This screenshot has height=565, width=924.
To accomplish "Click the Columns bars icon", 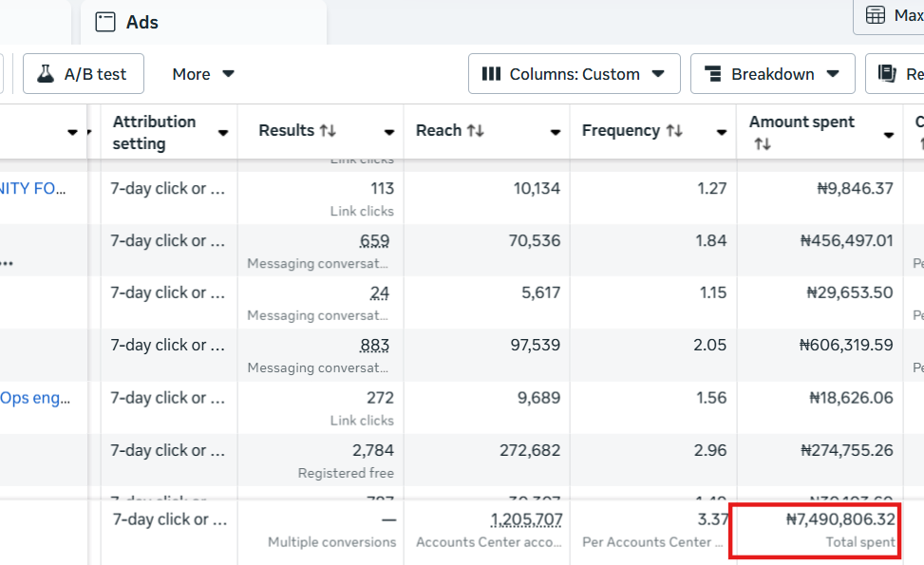I will coord(491,74).
